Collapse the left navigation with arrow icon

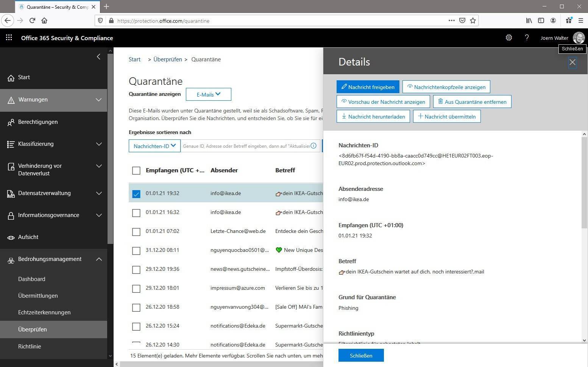pyautogui.click(x=98, y=57)
